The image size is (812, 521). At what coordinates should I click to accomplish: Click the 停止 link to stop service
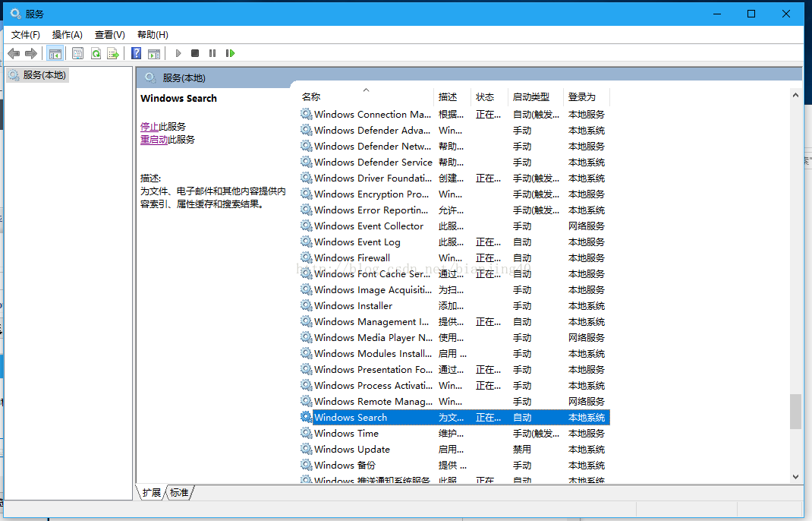tap(149, 127)
